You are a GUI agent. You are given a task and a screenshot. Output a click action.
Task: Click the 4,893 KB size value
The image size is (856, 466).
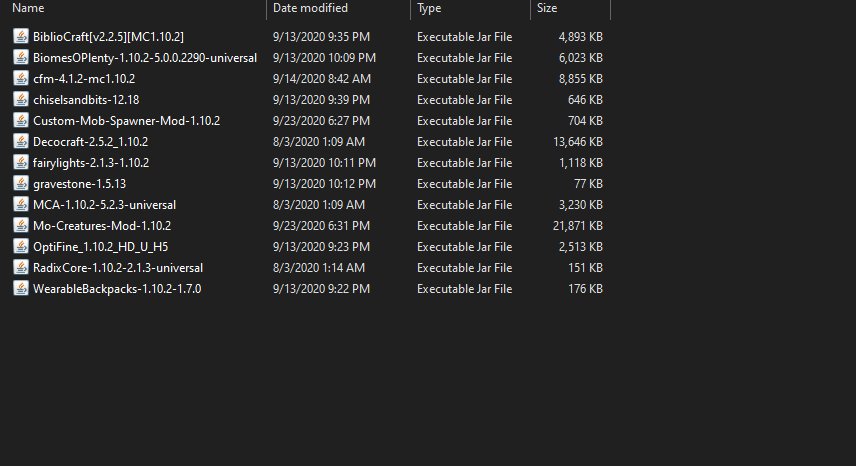(580, 37)
